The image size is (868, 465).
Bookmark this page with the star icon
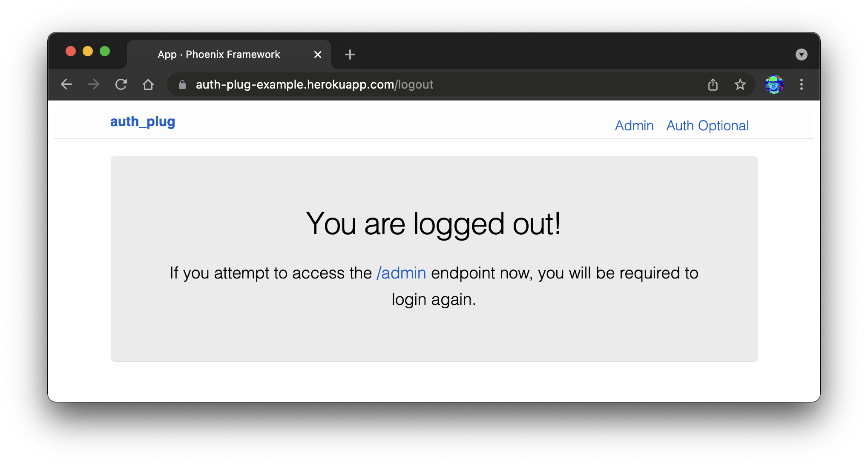click(740, 84)
